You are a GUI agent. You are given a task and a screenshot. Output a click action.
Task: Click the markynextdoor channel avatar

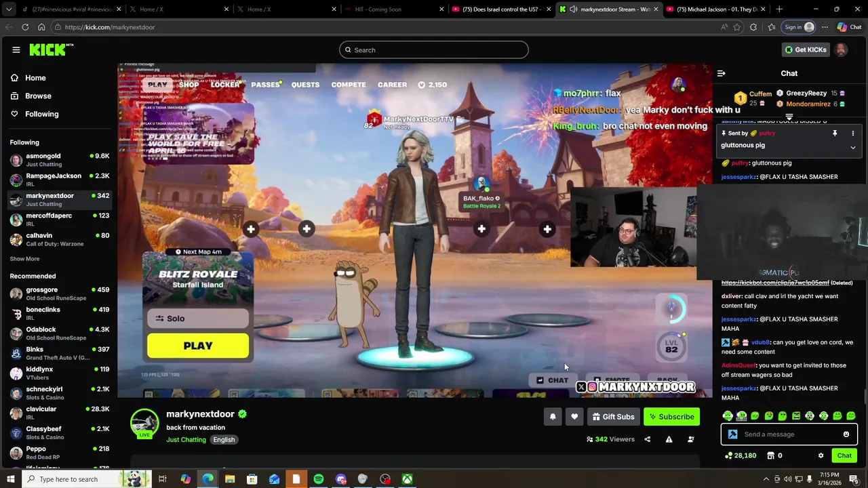pos(144,422)
